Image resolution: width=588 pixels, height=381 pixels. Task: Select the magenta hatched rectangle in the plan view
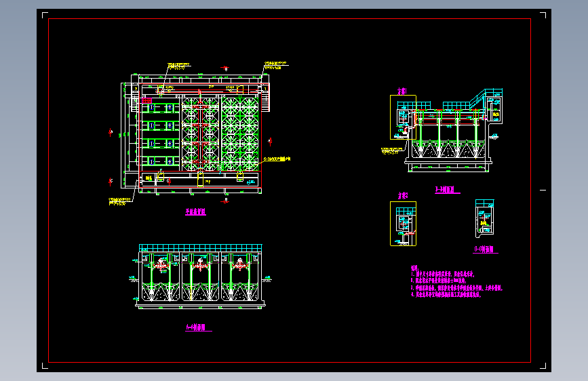tap(147, 100)
